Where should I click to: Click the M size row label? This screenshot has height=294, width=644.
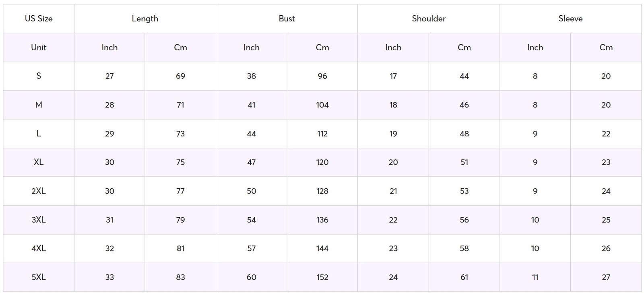[x=39, y=105]
